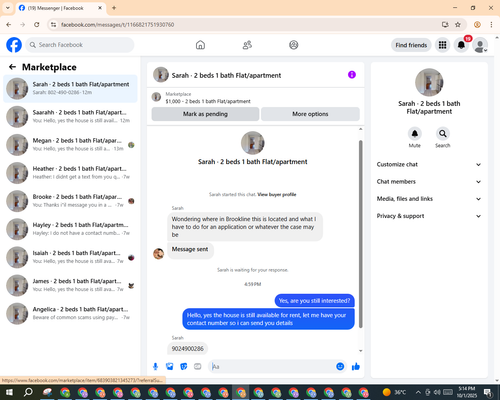Open the Friends icon in top navigation
500x400 pixels.
coord(247,45)
